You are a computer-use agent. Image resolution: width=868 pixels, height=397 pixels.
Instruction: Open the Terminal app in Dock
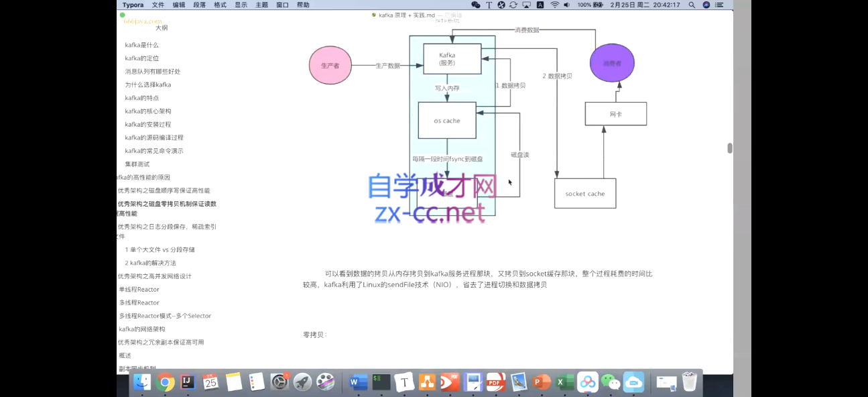(x=381, y=382)
